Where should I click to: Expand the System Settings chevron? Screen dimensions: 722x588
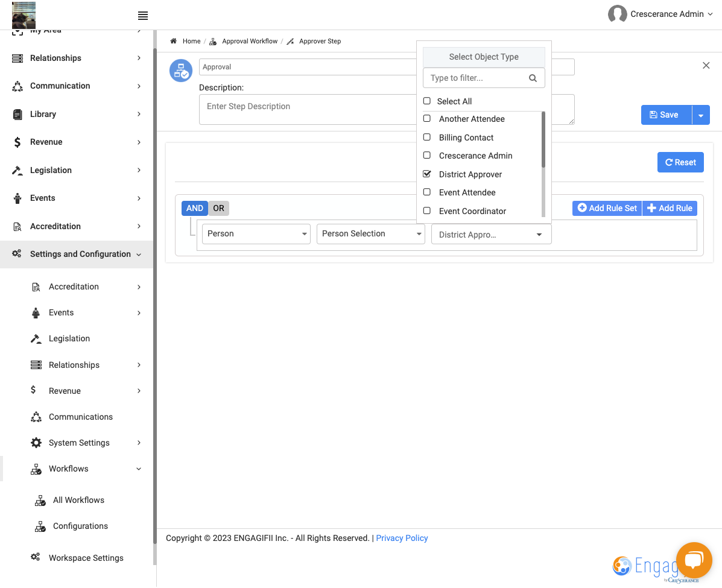[139, 443]
